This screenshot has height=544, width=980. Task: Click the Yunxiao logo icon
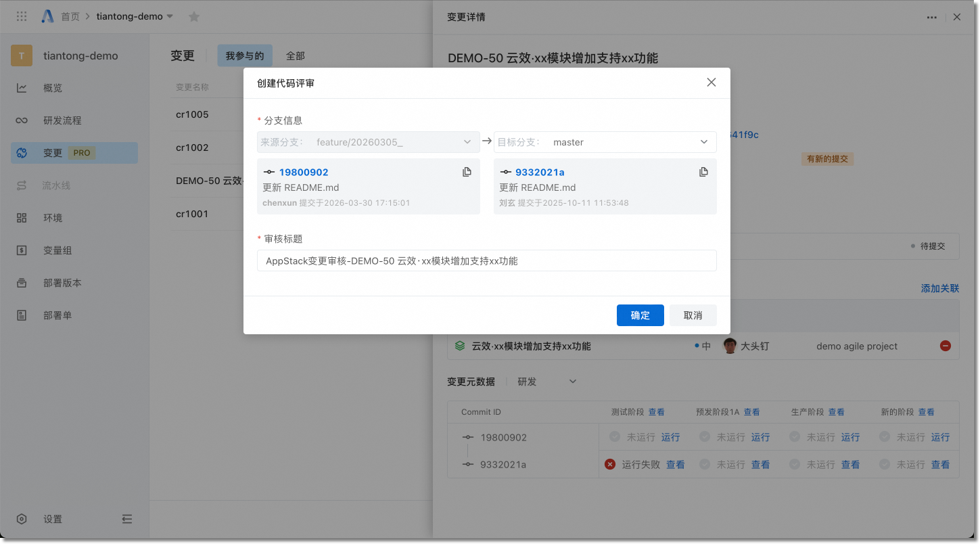click(47, 16)
